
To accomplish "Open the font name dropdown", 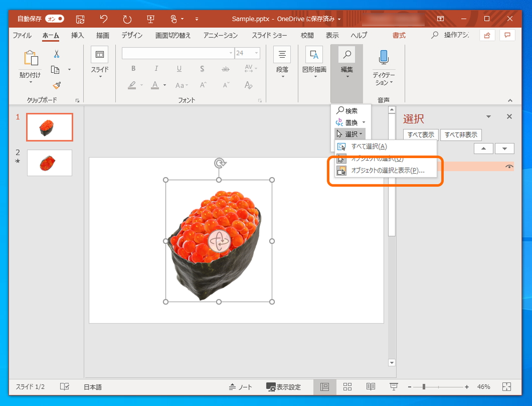I will click(x=231, y=53).
